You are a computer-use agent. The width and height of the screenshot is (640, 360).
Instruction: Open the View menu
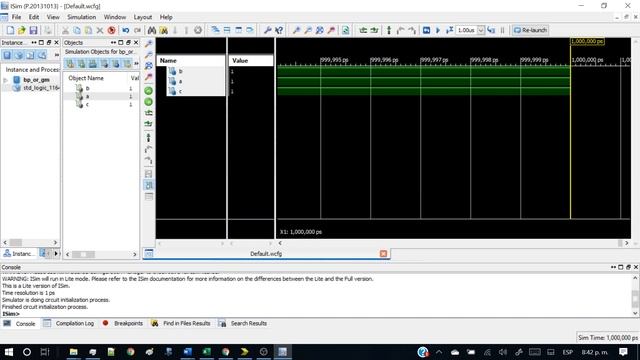tap(53, 17)
